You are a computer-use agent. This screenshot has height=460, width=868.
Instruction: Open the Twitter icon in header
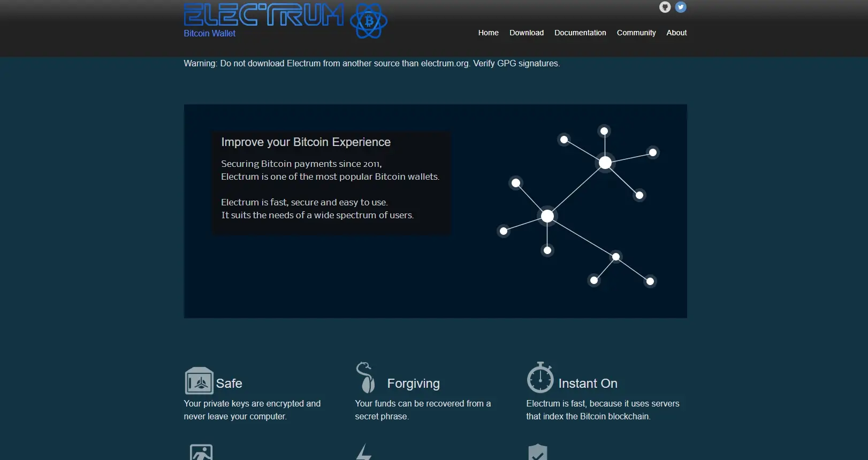[x=681, y=7]
